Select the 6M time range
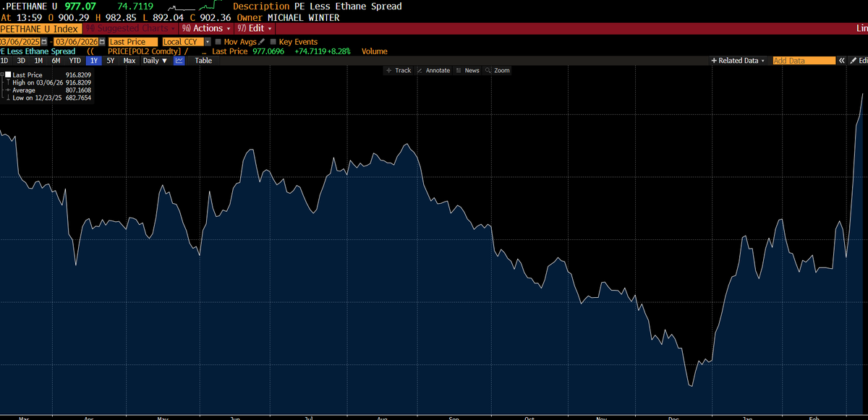Screen dimensions: 868x420 click(x=56, y=61)
